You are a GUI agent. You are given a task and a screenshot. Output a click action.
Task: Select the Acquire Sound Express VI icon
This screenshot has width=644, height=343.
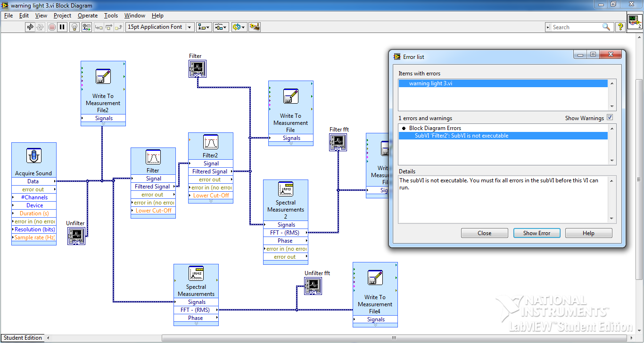tap(33, 156)
